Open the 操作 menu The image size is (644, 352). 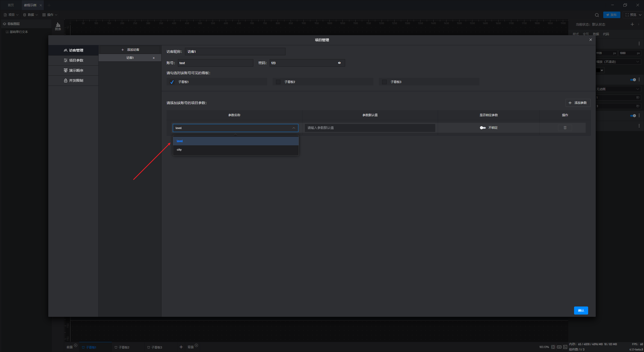click(x=50, y=15)
